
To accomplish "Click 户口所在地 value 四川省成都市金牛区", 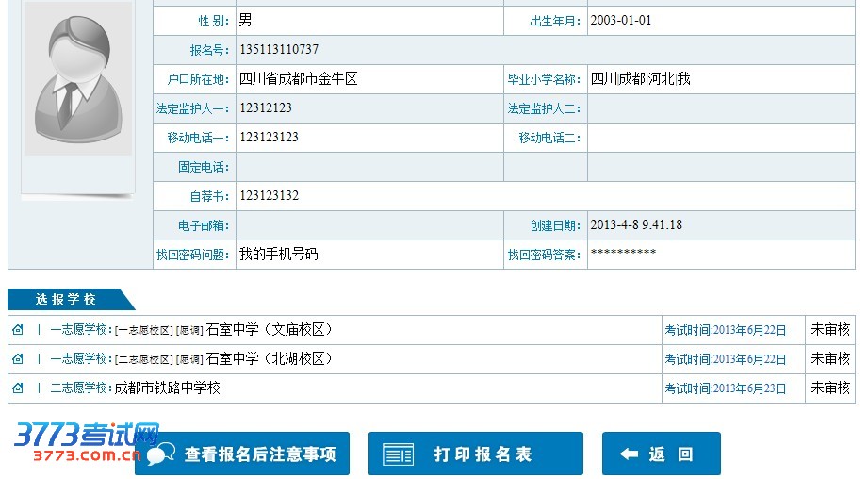I will click(x=299, y=79).
